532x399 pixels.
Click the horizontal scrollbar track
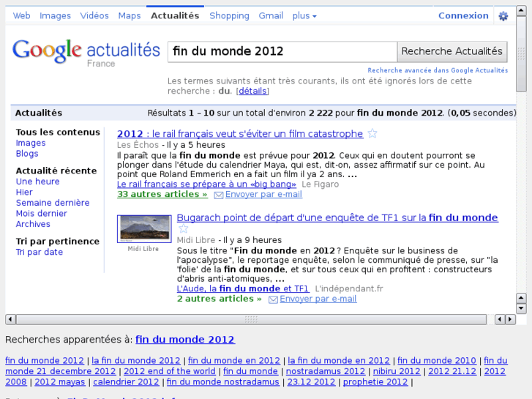[x=251, y=319]
